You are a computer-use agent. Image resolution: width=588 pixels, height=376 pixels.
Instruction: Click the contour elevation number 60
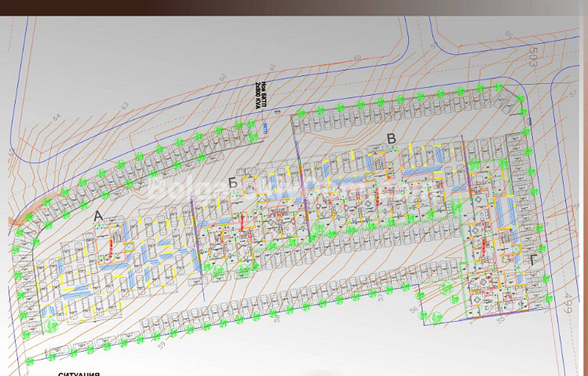point(357,58)
